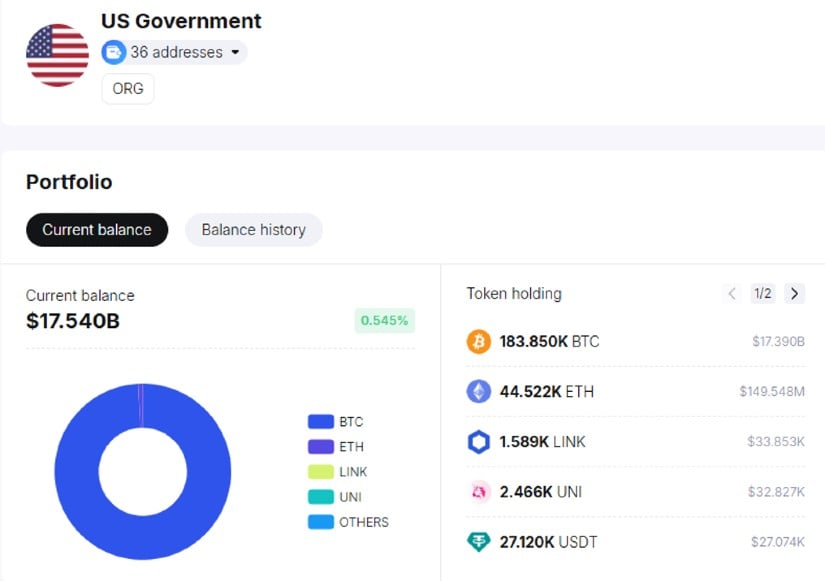Click the Ethereum token icon
825x581 pixels.
click(479, 392)
